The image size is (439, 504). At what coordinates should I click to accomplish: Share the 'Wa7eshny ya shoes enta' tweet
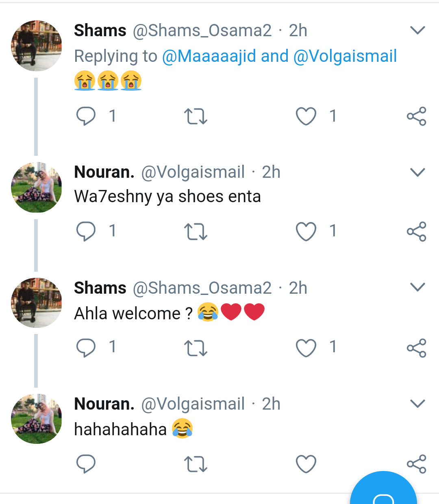(x=416, y=231)
